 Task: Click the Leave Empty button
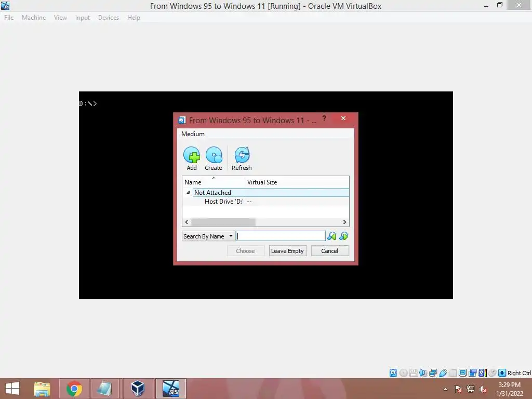coord(288,251)
